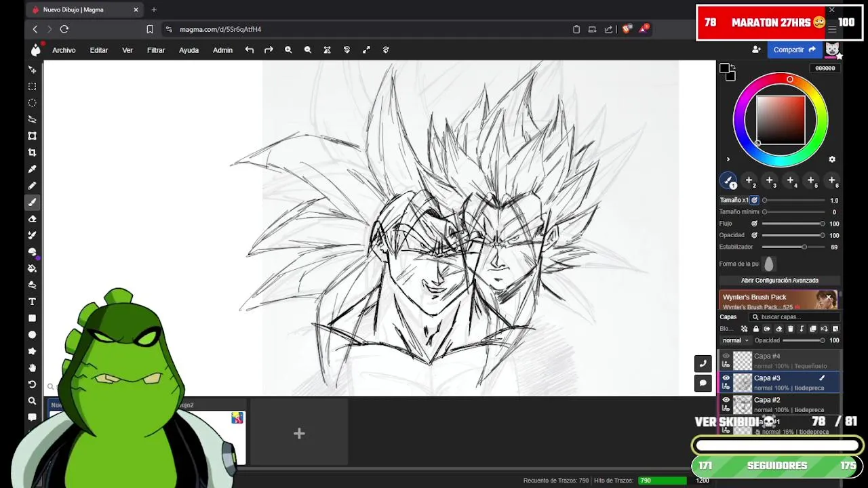Viewport: 868px width, 488px height.
Task: Select the eraser tool
Action: point(32,219)
